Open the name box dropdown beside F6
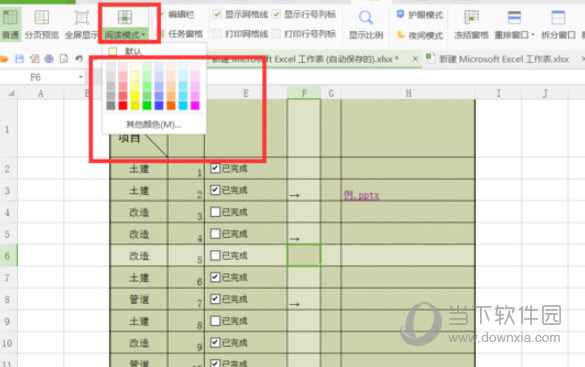Viewport: 585px width, 367px height. tap(81, 77)
